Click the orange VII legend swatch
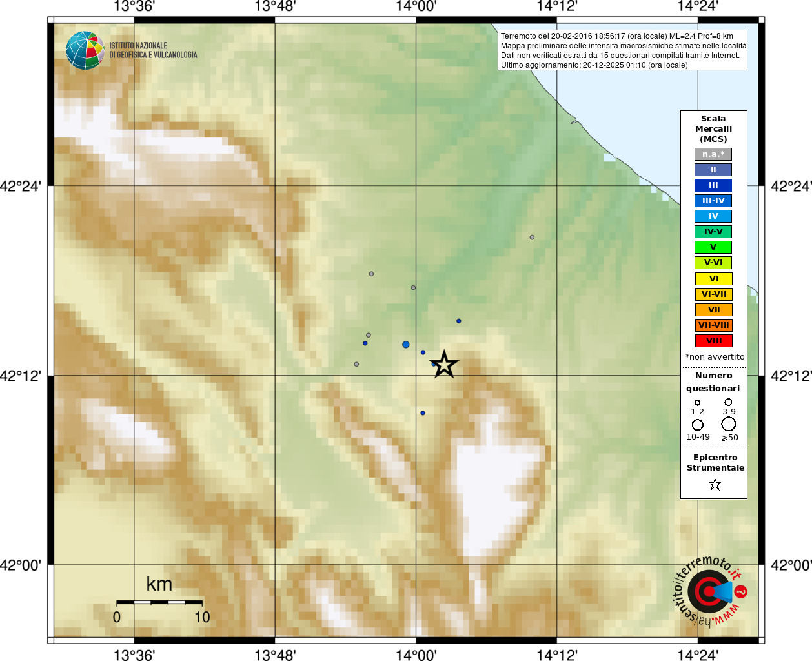The height and width of the screenshot is (661, 812). point(713,310)
